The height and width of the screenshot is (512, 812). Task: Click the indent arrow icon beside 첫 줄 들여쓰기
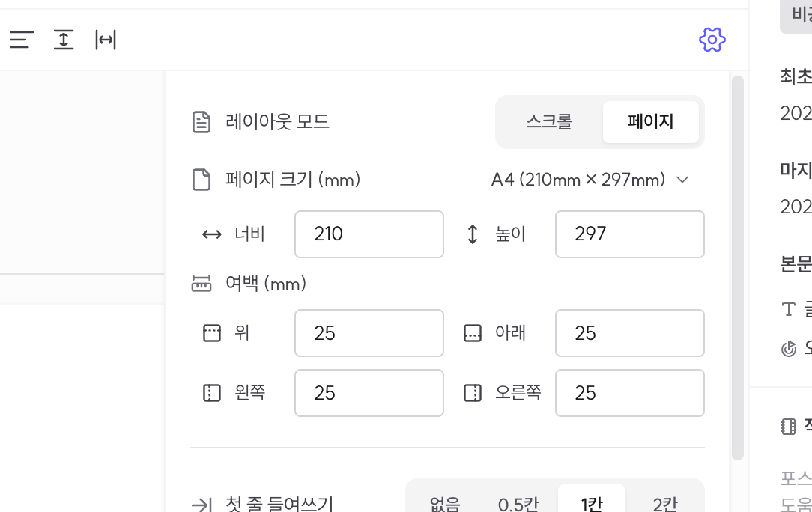click(x=201, y=504)
